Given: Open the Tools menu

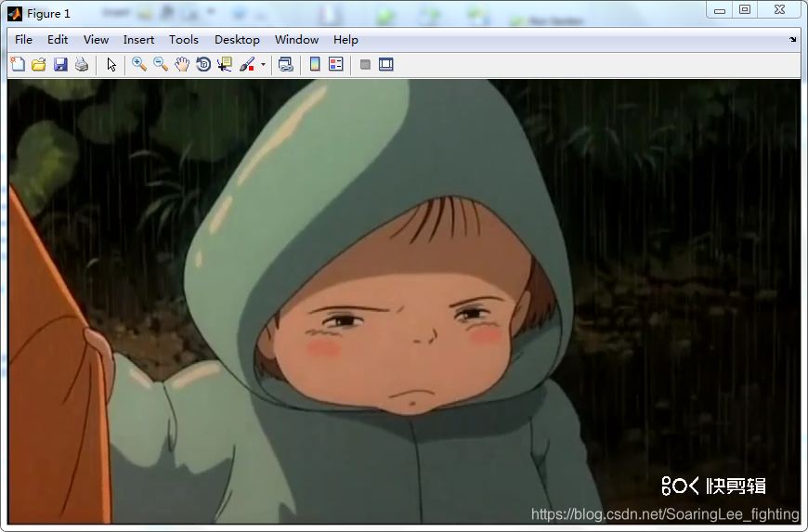Looking at the screenshot, I should point(184,40).
